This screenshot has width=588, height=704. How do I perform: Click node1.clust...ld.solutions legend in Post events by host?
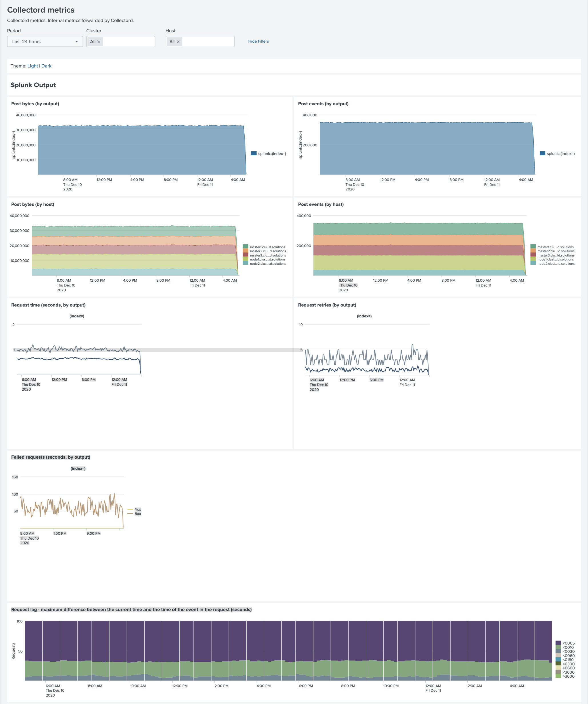(x=552, y=259)
